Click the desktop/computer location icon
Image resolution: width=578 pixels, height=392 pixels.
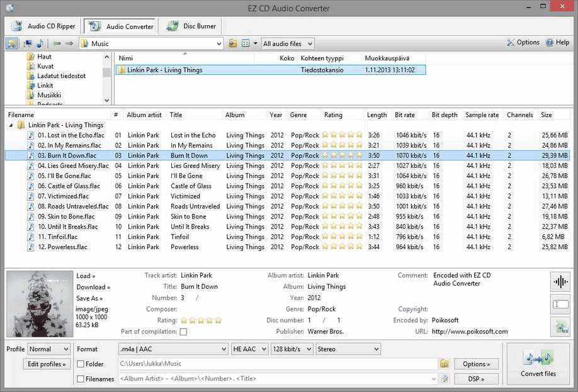coord(28,43)
